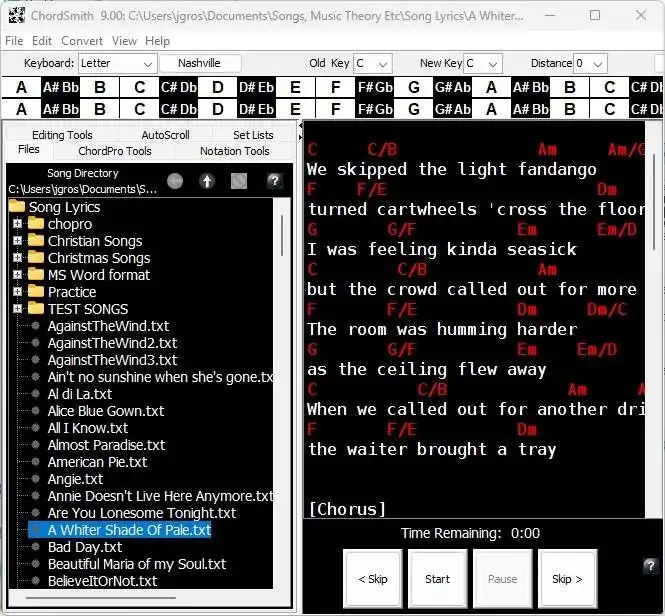Click the Skip > button

(x=567, y=579)
